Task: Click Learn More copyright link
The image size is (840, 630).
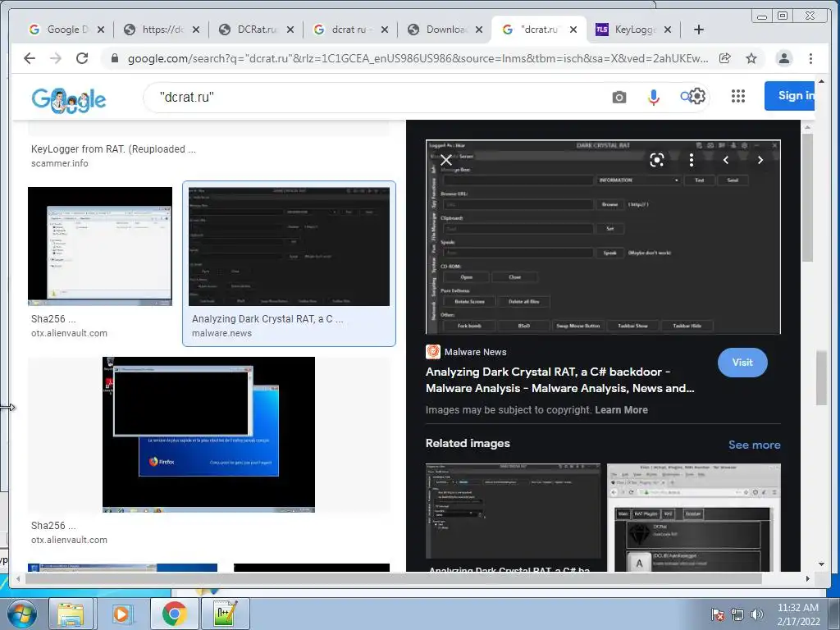Action: (622, 410)
